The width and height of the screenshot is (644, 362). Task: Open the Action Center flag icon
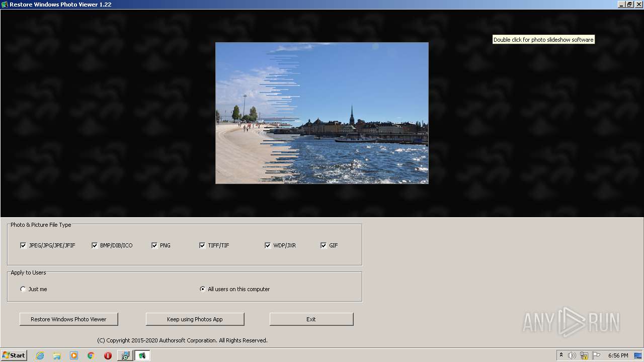click(596, 355)
